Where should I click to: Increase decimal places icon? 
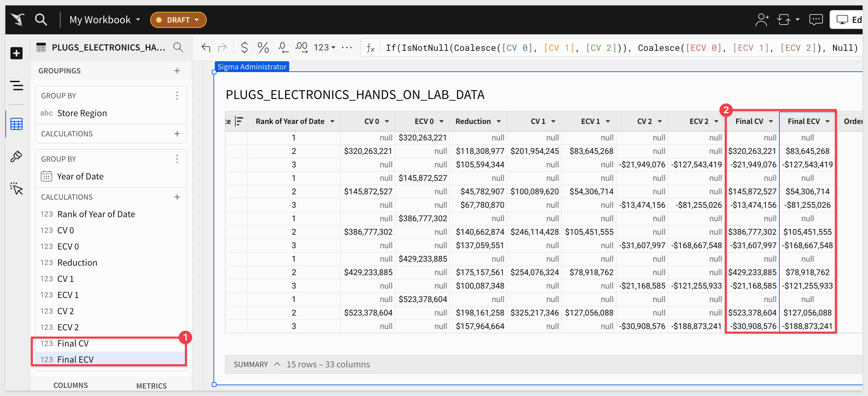pyautogui.click(x=301, y=47)
